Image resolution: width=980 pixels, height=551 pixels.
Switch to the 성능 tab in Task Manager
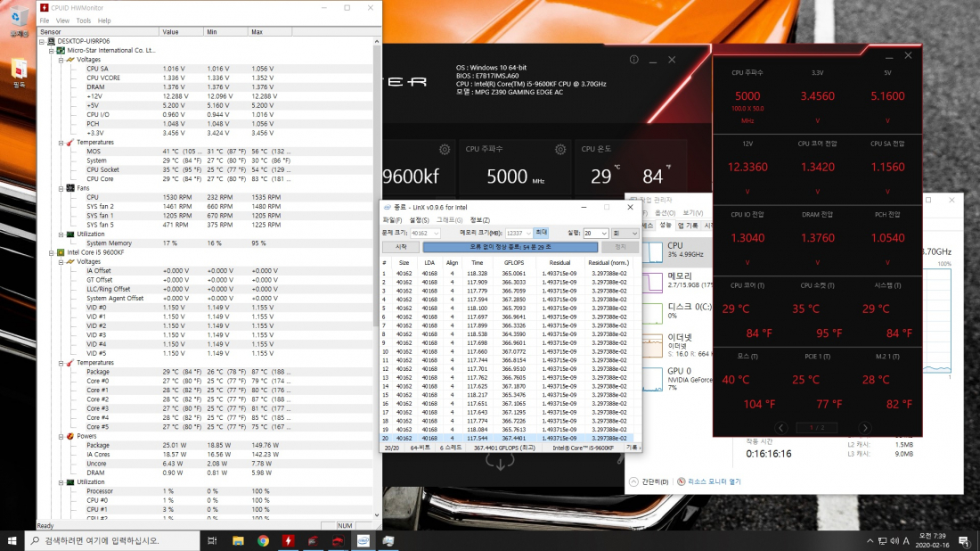[x=665, y=226]
